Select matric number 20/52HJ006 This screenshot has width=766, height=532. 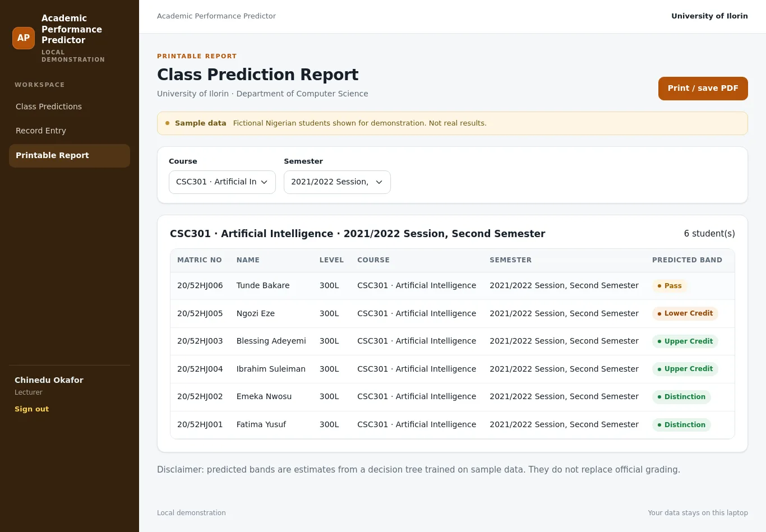pos(200,285)
